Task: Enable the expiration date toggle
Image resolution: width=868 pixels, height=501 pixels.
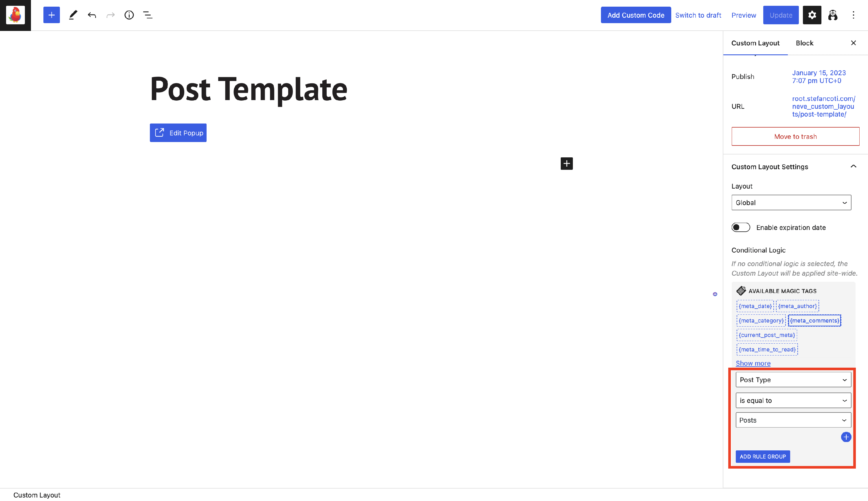Action: [x=741, y=227]
